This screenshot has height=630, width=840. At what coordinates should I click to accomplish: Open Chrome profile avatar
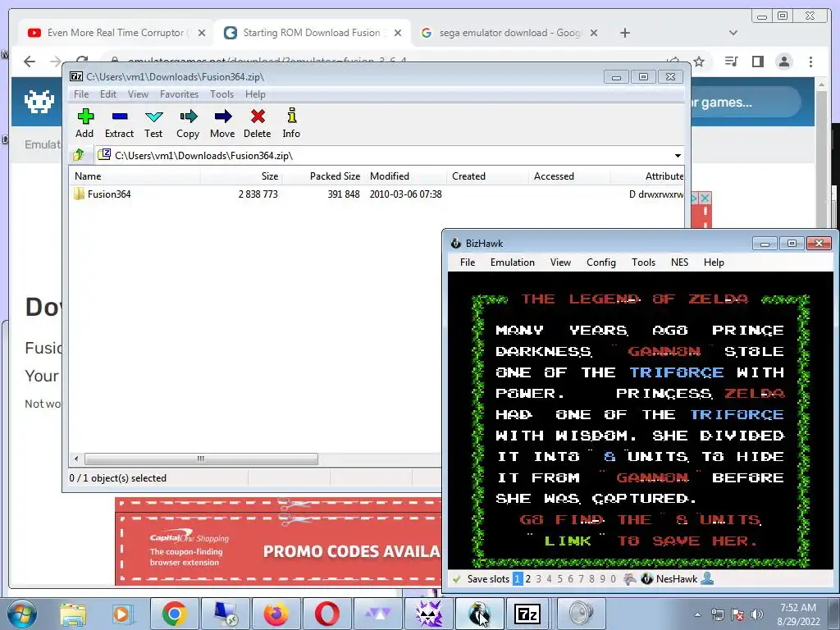[x=784, y=62]
